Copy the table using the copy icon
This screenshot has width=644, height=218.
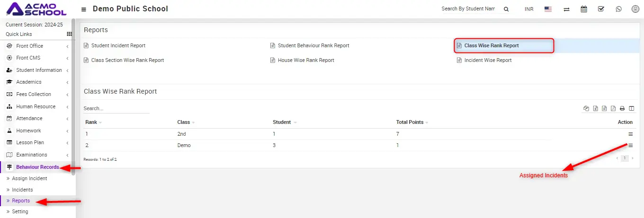click(586, 109)
